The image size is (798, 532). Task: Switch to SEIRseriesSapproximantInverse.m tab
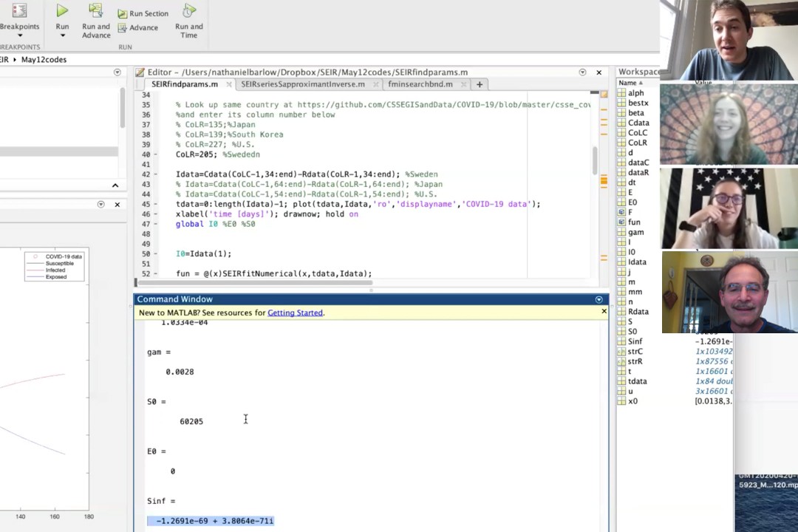(302, 84)
